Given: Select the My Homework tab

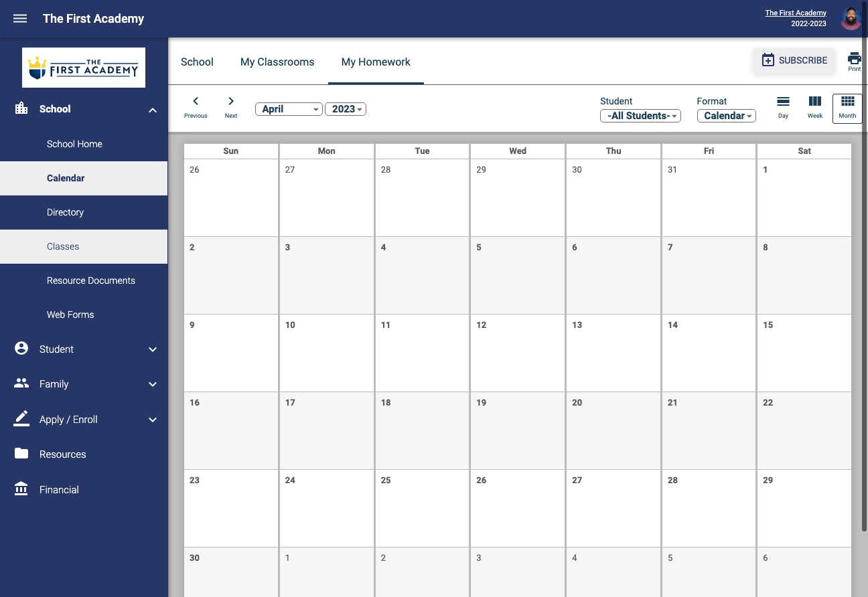Looking at the screenshot, I should click(376, 62).
